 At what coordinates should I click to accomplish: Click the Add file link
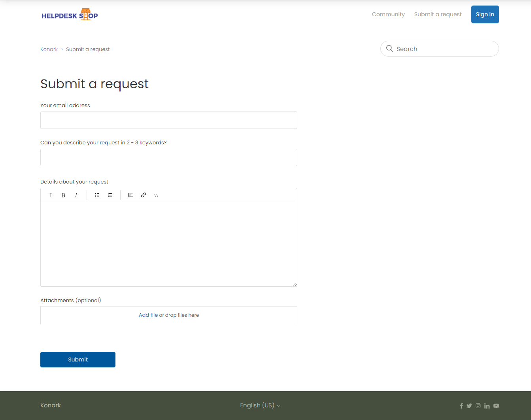click(148, 315)
